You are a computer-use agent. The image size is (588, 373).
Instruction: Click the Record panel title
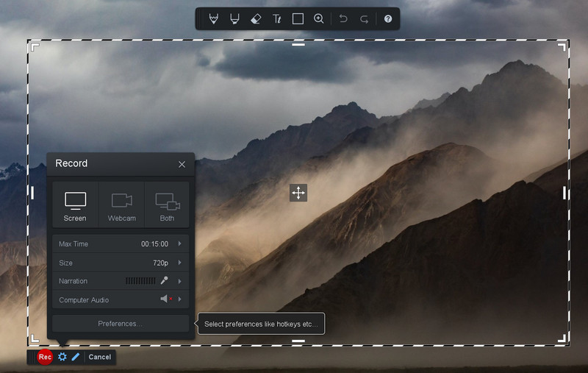click(71, 163)
